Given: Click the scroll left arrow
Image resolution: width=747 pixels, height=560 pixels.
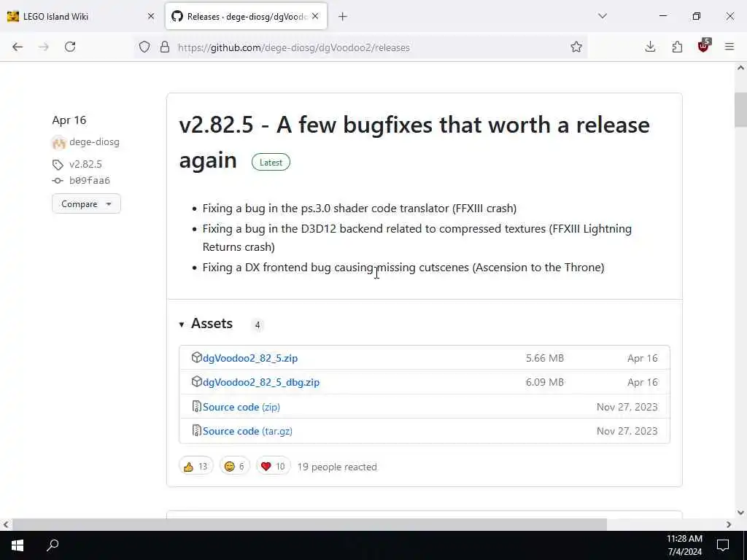Looking at the screenshot, I should coord(6,525).
